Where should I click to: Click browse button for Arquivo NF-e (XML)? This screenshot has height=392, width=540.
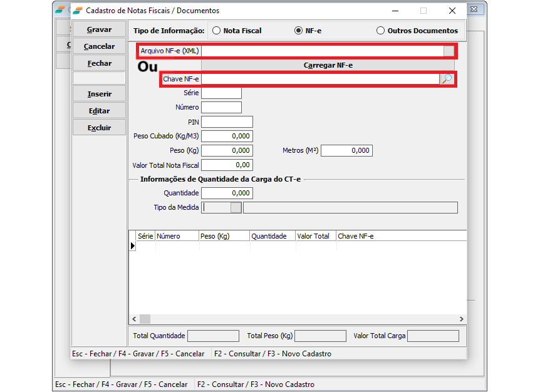pos(449,51)
